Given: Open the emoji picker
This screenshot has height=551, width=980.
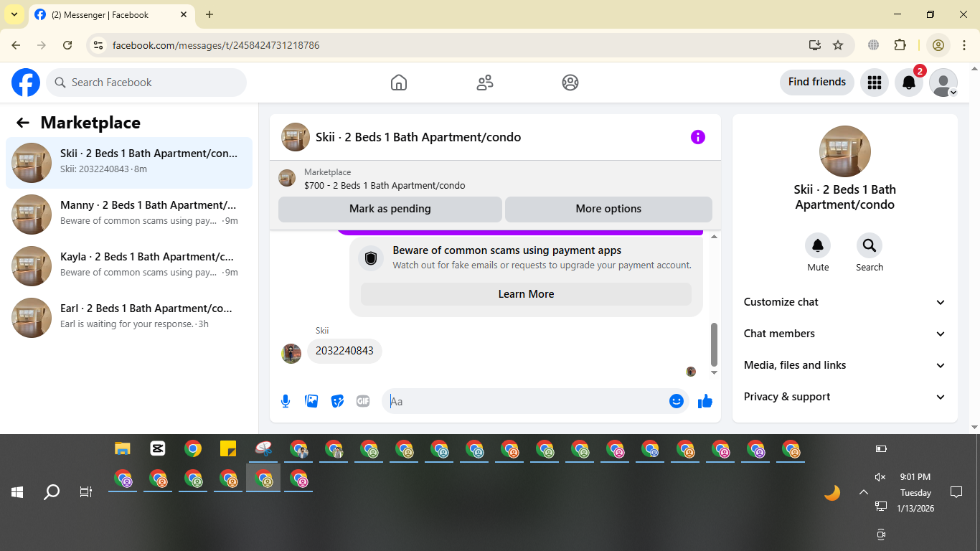Looking at the screenshot, I should pyautogui.click(x=677, y=401).
